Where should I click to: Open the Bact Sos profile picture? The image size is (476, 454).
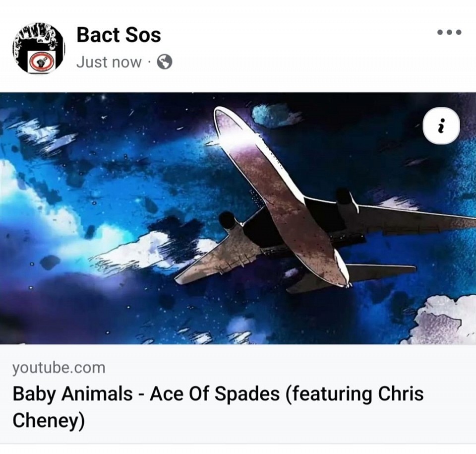(x=39, y=48)
